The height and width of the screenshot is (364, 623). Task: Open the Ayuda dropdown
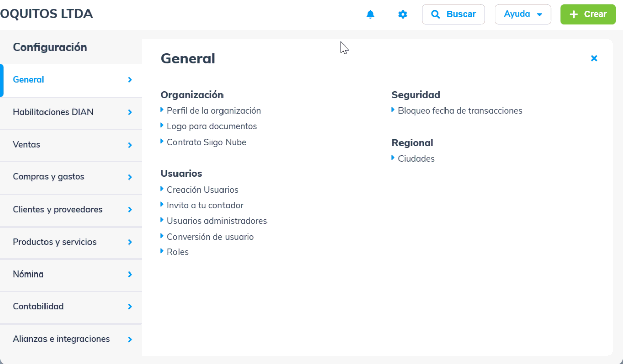click(522, 14)
